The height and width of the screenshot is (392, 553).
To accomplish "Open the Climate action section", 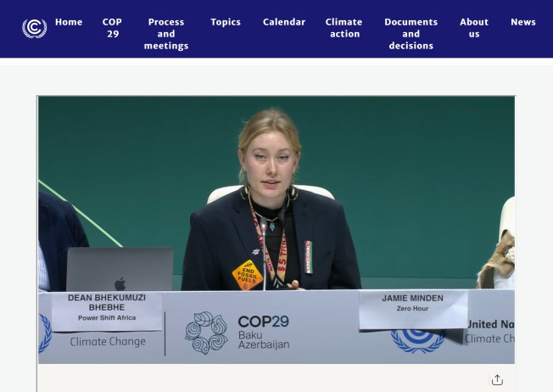I will coord(344,28).
